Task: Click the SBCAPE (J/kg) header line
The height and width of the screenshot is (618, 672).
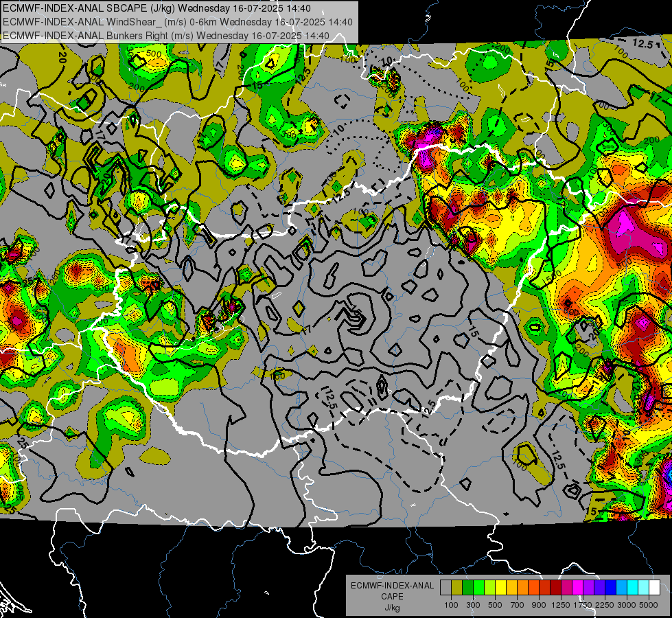Action: (157, 8)
